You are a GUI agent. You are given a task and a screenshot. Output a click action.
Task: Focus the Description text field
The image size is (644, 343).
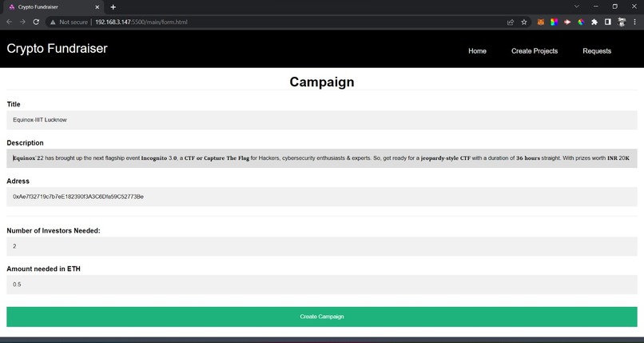pyautogui.click(x=321, y=158)
